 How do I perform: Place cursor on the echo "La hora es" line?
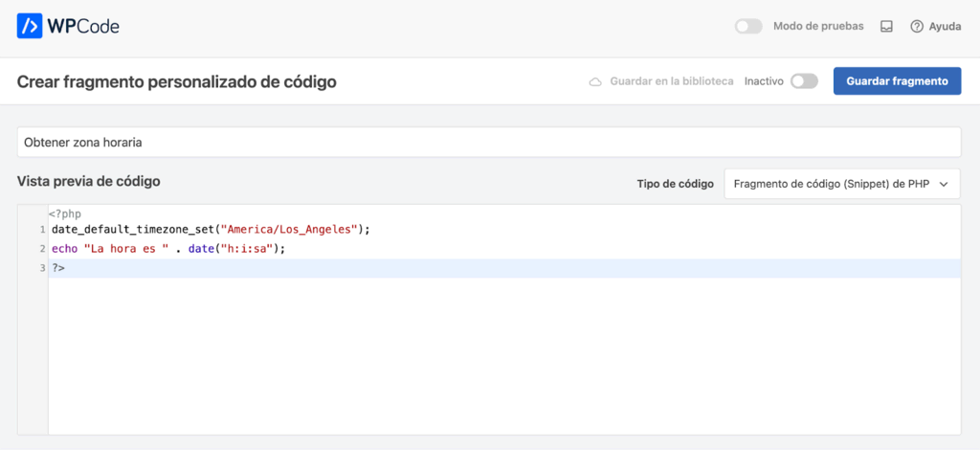[168, 249]
